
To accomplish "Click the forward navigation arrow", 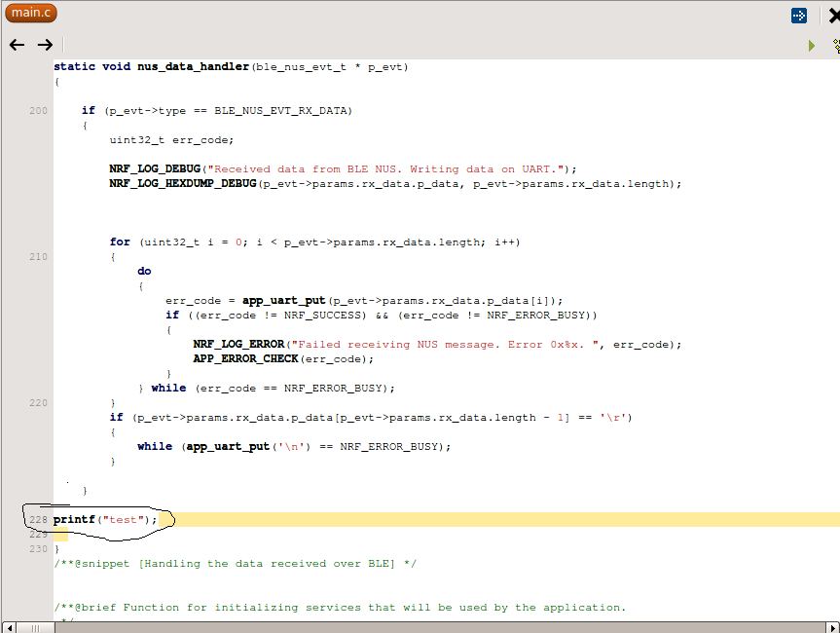I will (x=45, y=44).
